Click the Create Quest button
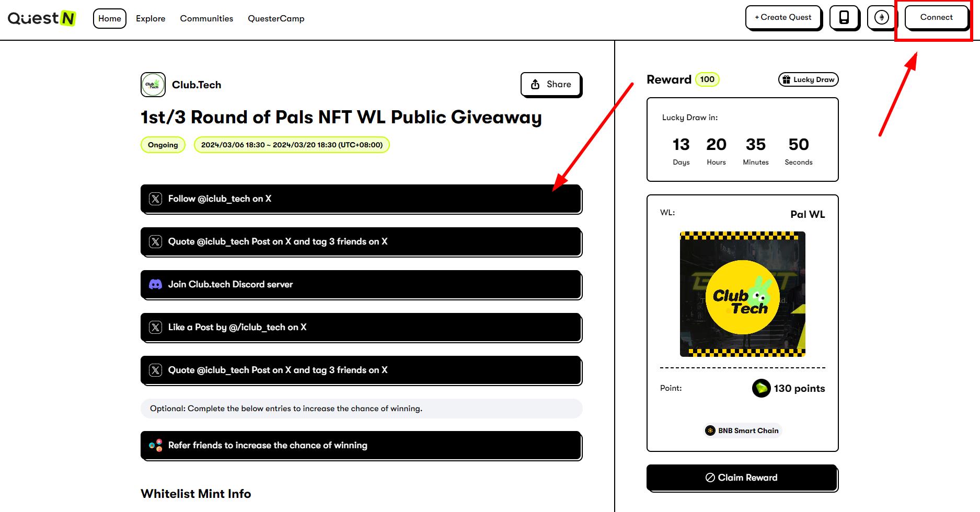This screenshot has height=512, width=980. [x=783, y=17]
